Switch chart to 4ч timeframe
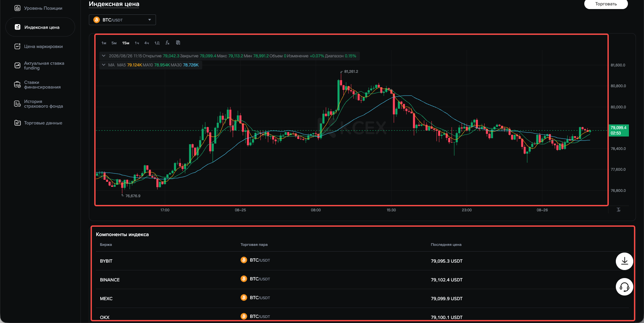 click(147, 43)
